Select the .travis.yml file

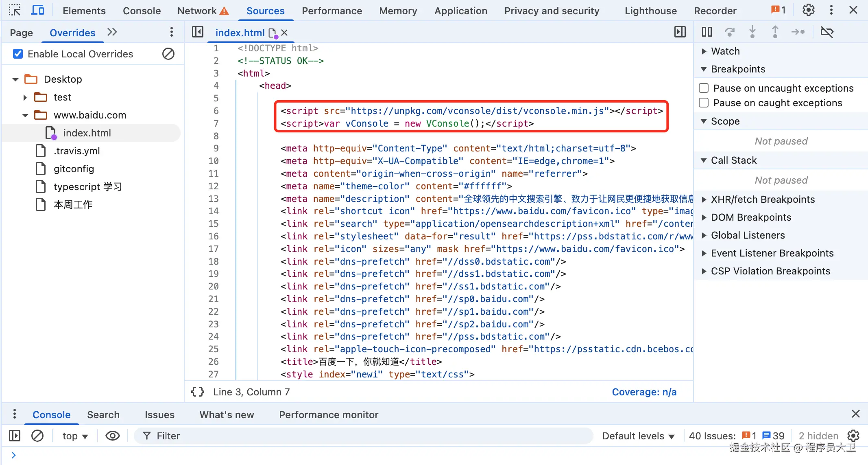pyautogui.click(x=76, y=151)
